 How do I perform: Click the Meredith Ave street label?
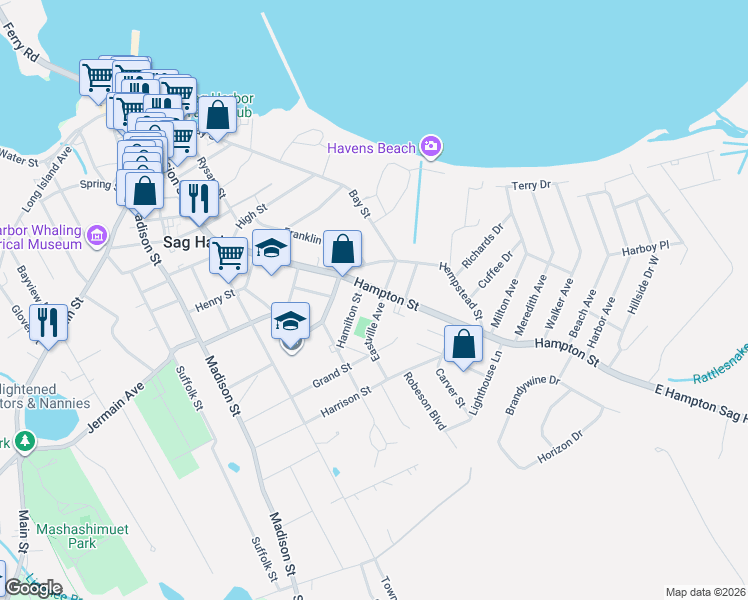tap(530, 305)
